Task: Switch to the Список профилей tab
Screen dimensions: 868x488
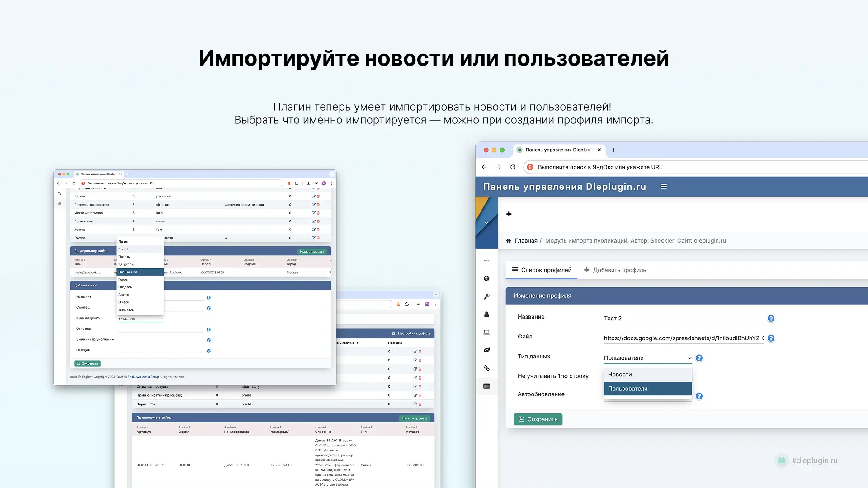Action: click(x=541, y=270)
